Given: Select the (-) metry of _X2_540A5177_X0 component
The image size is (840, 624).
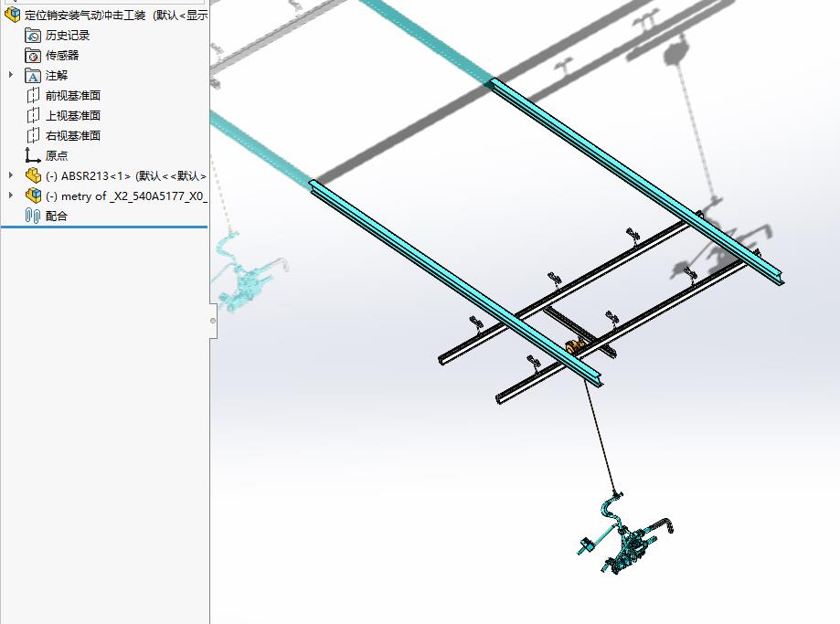Looking at the screenshot, I should coord(126,196).
